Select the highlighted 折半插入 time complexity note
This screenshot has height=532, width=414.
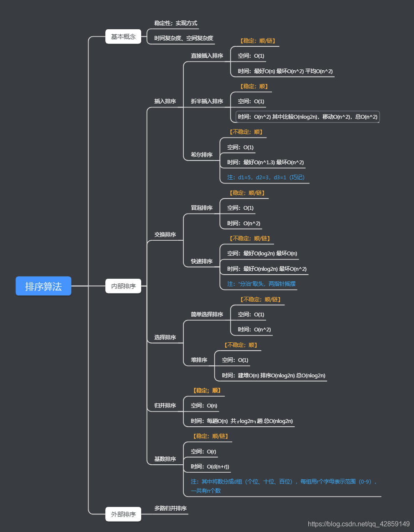point(308,117)
